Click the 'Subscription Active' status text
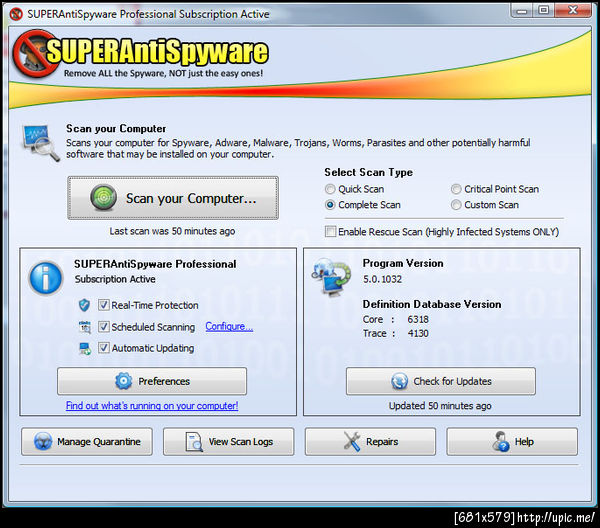This screenshot has height=528, width=600. click(115, 279)
